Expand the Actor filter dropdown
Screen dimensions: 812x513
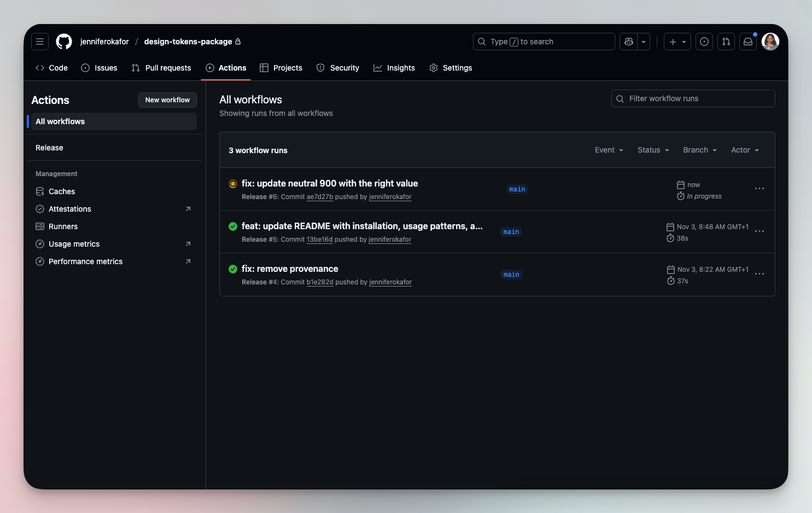(745, 150)
